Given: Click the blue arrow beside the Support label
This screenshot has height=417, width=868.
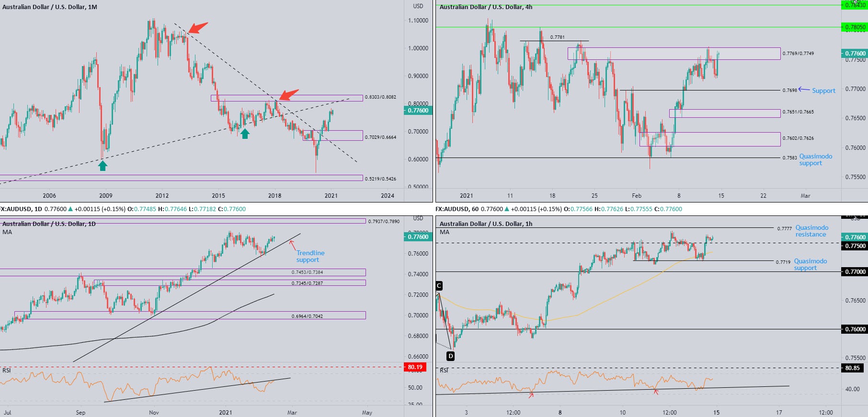Looking at the screenshot, I should (x=804, y=90).
